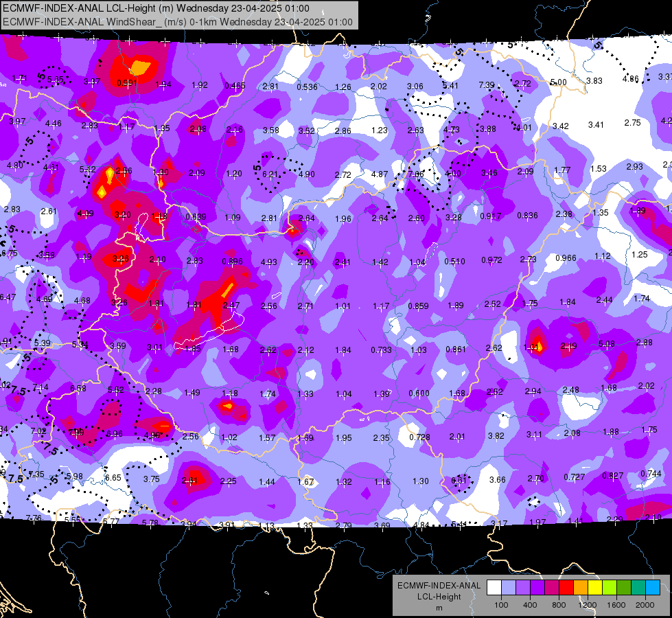
Task: Select the WindShear 0-1km title line
Action: click(x=177, y=22)
